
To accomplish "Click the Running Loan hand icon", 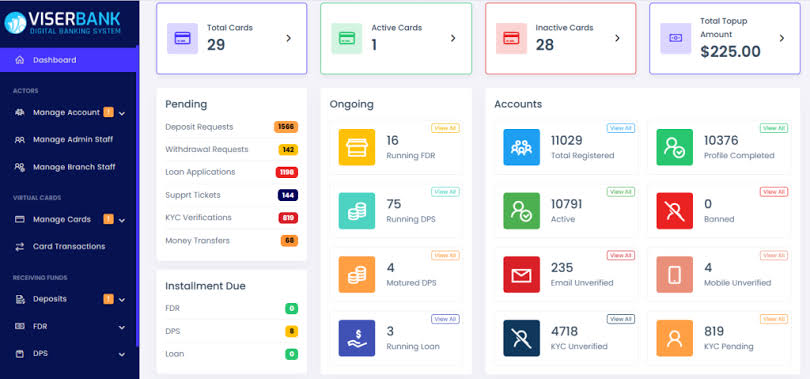I will pos(357,338).
